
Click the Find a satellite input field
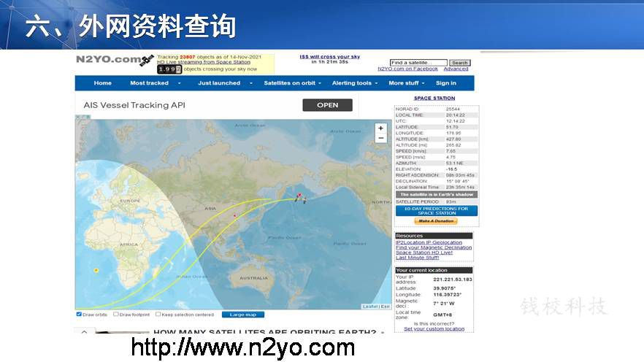[x=418, y=63]
